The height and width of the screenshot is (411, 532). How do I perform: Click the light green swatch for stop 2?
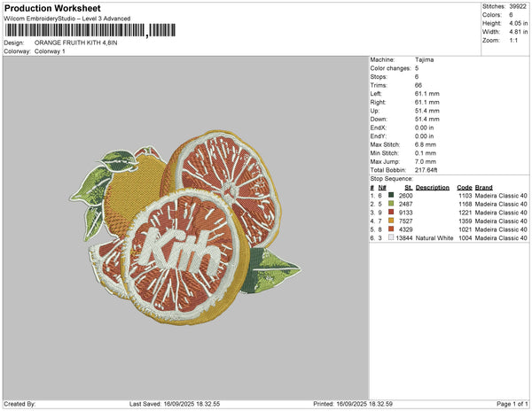pos(391,204)
